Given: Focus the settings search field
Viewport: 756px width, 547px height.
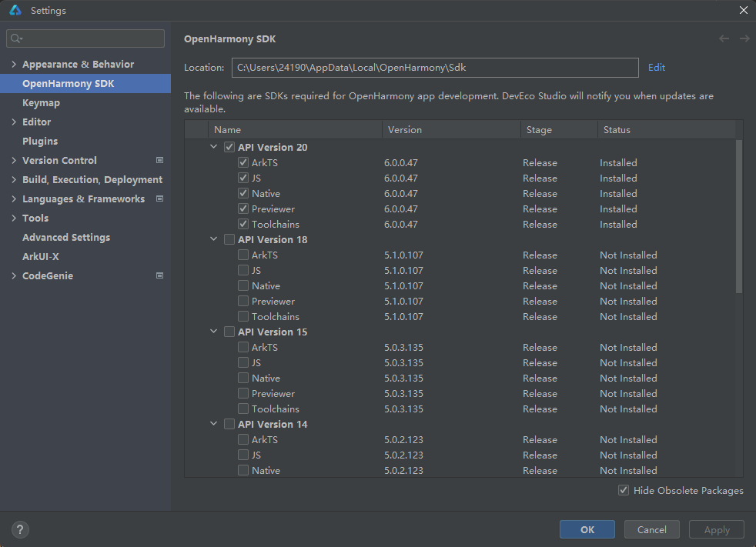Looking at the screenshot, I should pos(85,38).
